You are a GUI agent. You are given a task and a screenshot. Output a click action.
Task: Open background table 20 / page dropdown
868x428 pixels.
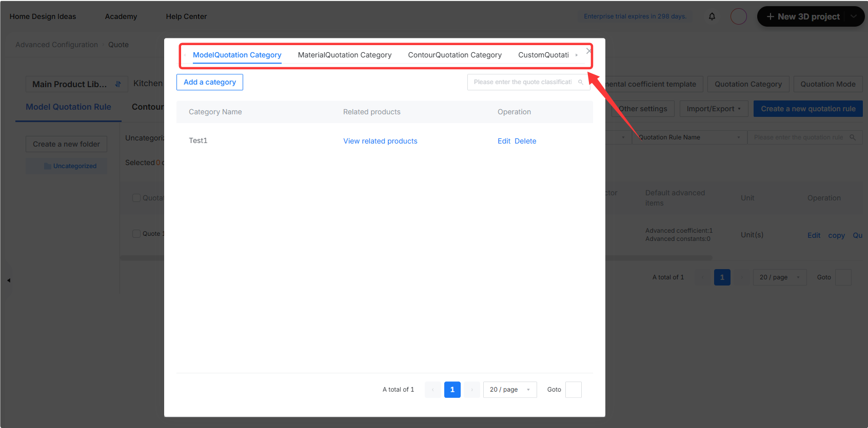coord(780,277)
